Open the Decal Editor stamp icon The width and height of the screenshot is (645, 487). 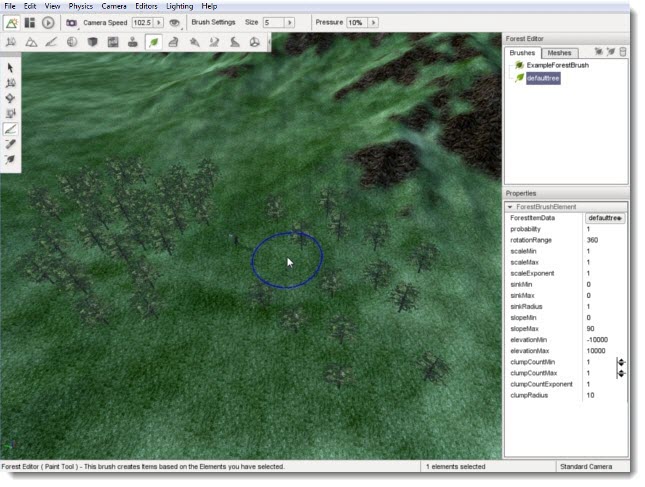pyautogui.click(x=133, y=42)
